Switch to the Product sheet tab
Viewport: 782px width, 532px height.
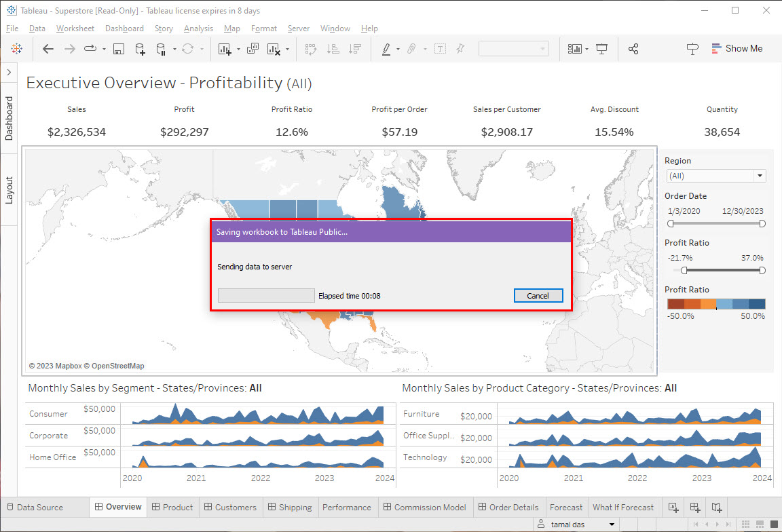(172, 507)
